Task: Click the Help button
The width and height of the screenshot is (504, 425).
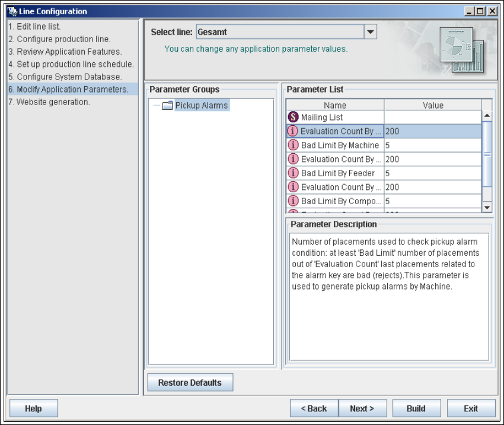Action: [x=34, y=408]
